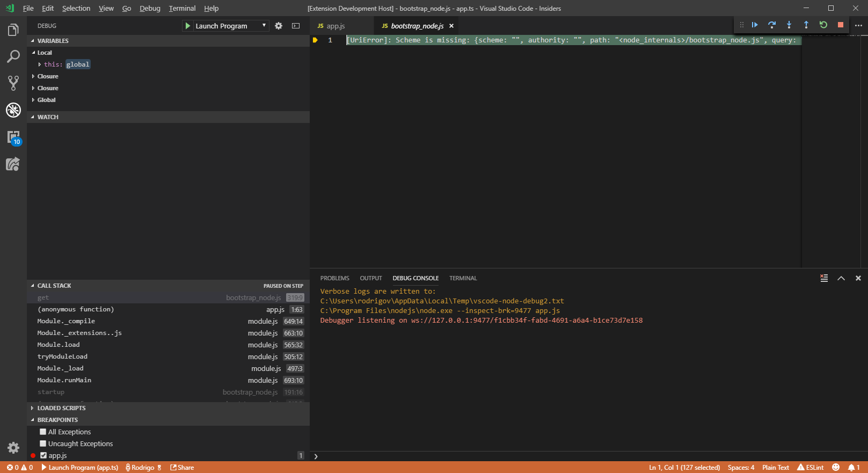868x473 pixels.
Task: Open the Debug menu
Action: pyautogui.click(x=150, y=8)
